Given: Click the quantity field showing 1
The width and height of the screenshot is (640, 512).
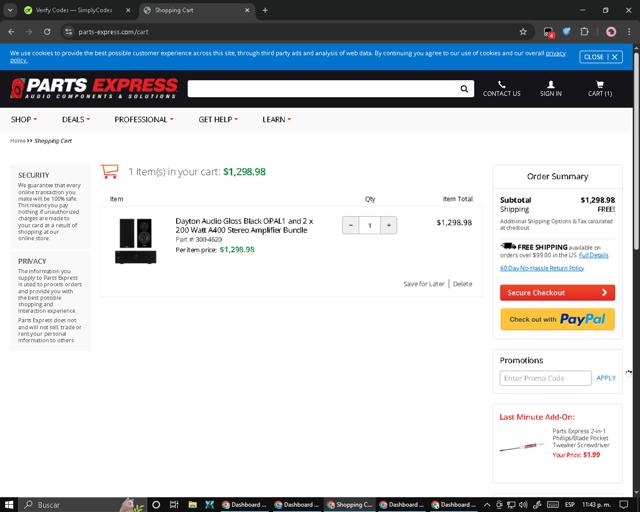Looking at the screenshot, I should pos(370,225).
